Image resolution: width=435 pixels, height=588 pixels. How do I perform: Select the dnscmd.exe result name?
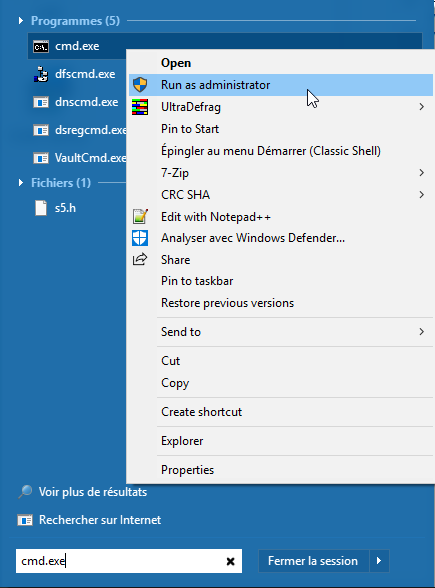[87, 102]
